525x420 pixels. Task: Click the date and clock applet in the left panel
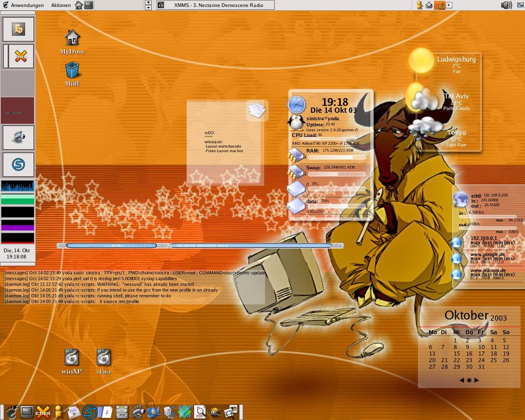[x=17, y=253]
